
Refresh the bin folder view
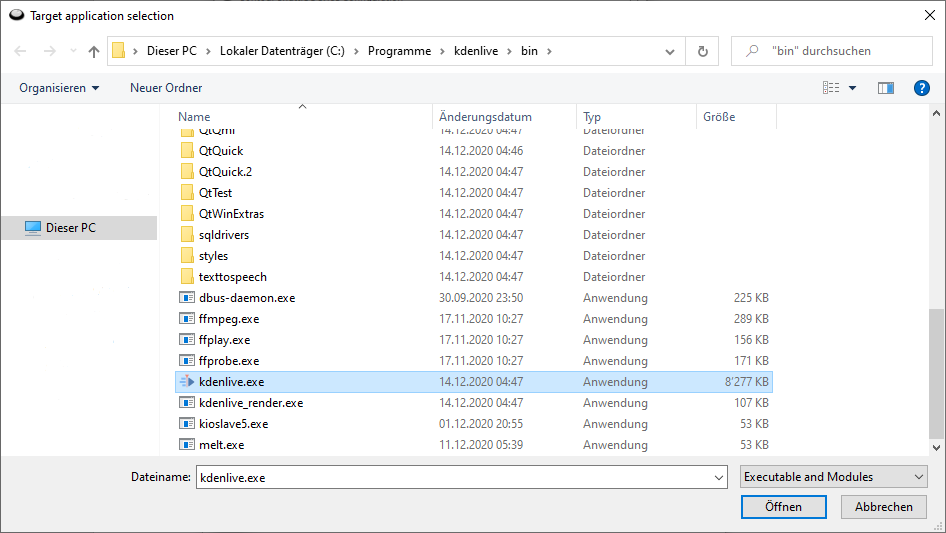(x=702, y=51)
